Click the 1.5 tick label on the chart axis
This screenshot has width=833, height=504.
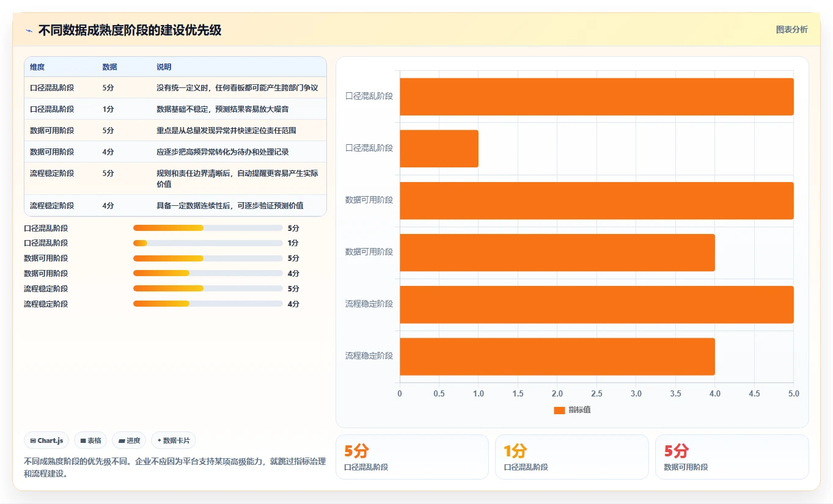pos(518,394)
